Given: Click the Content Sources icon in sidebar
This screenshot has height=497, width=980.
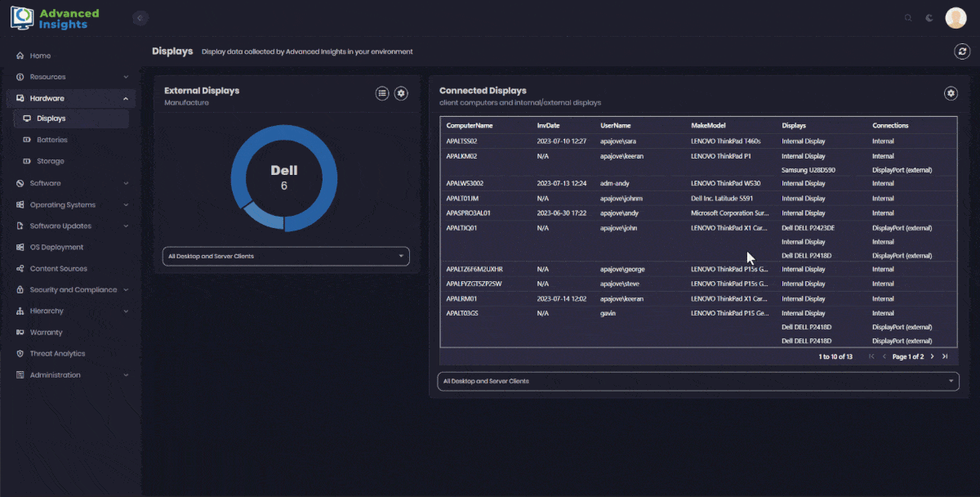Looking at the screenshot, I should (x=20, y=268).
